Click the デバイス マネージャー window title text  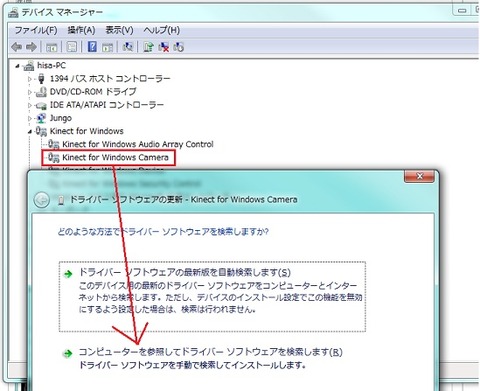pos(62,13)
